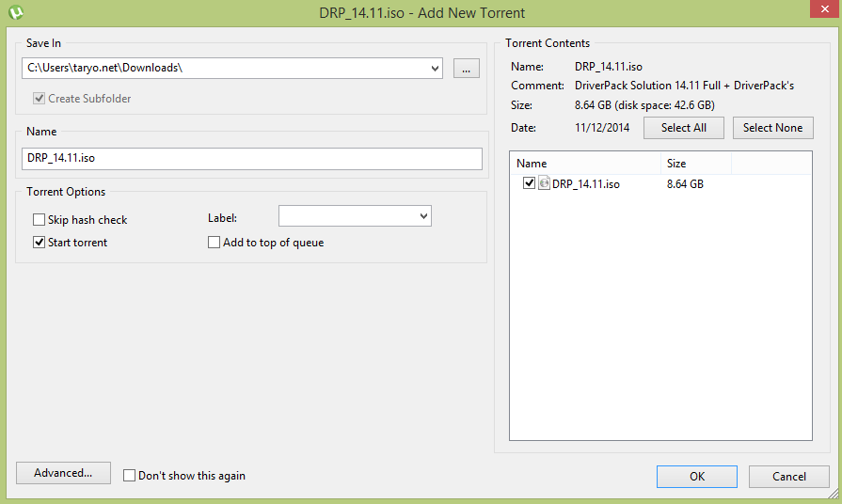Image resolution: width=842 pixels, height=504 pixels.
Task: Open the Advanced... settings button
Action: 63,473
